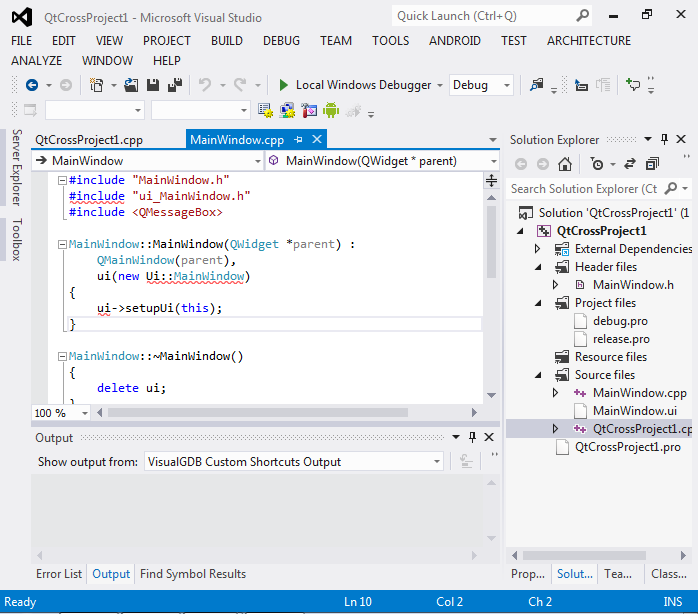The image size is (698, 614).
Task: Expand the External Dependencies tree node
Action: (538, 249)
